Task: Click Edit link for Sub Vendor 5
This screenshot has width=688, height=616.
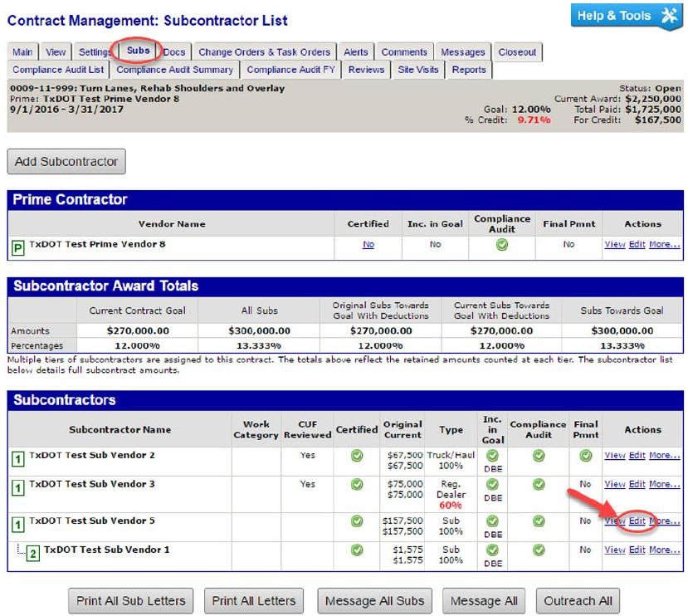Action: coord(637,521)
